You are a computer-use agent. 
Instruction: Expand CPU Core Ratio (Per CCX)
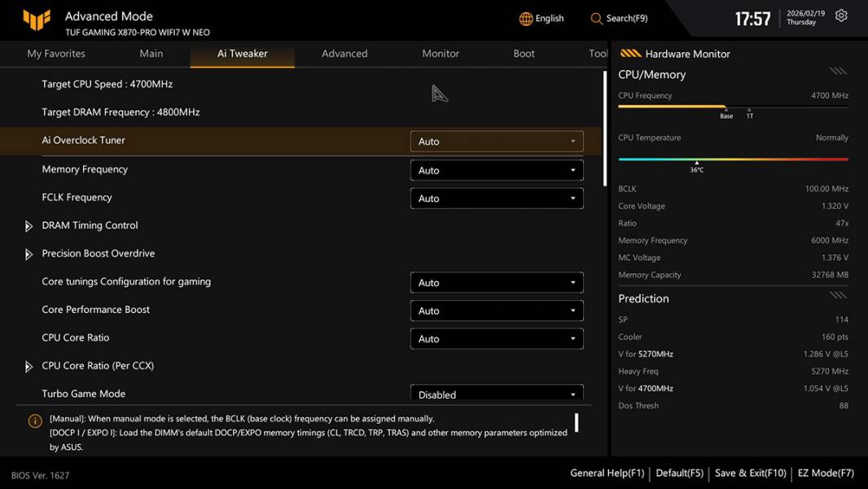tap(28, 367)
